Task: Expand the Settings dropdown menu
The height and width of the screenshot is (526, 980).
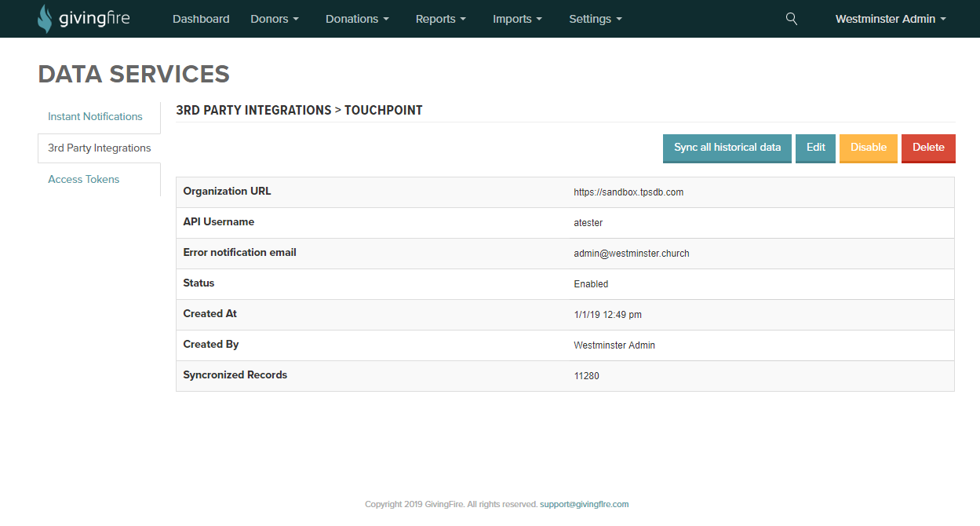Action: coord(596,19)
